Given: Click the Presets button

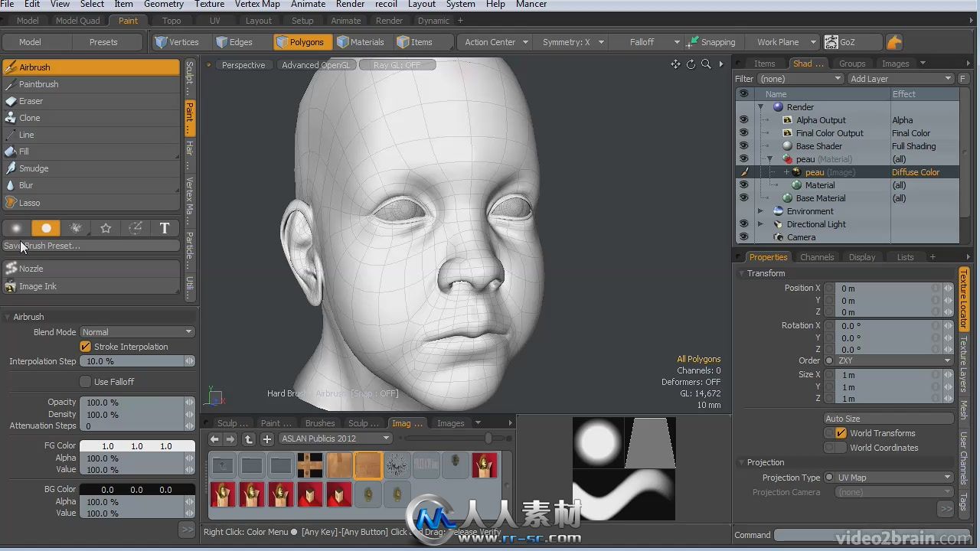Looking at the screenshot, I should [x=103, y=42].
